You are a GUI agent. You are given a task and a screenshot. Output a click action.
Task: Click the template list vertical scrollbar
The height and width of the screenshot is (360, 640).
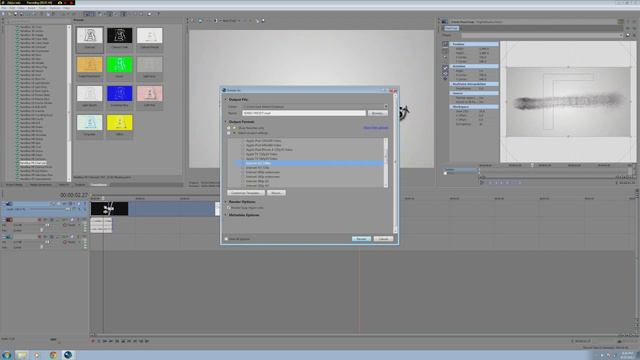tap(386, 162)
